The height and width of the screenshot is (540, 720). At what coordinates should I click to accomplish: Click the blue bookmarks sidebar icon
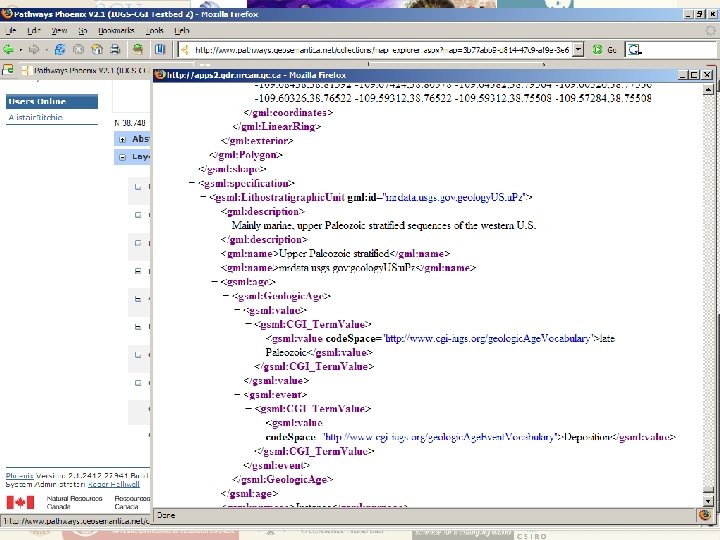(x=159, y=49)
